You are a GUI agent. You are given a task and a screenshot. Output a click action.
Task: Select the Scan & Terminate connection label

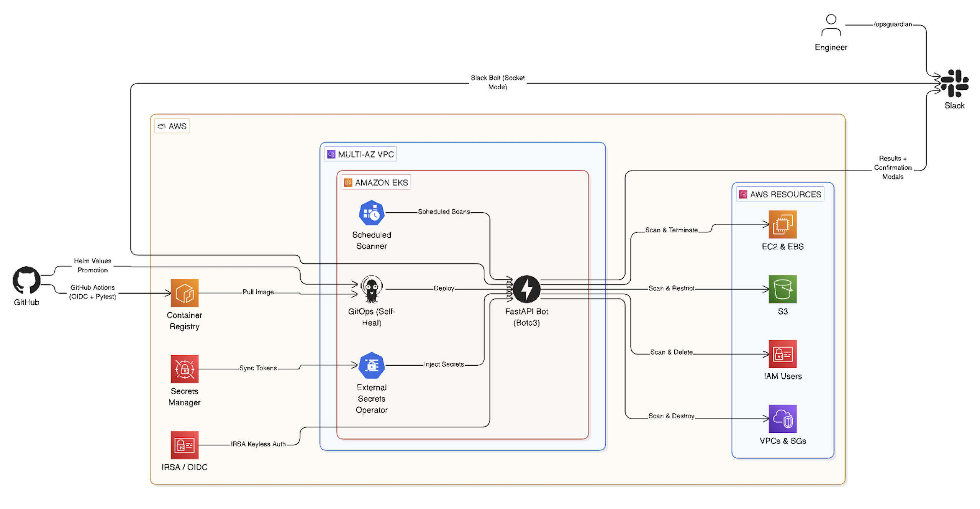[672, 230]
